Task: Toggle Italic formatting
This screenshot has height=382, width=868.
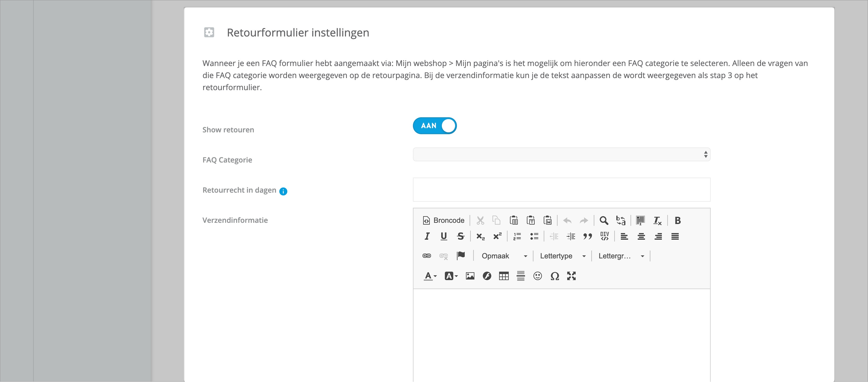Action: (x=427, y=236)
